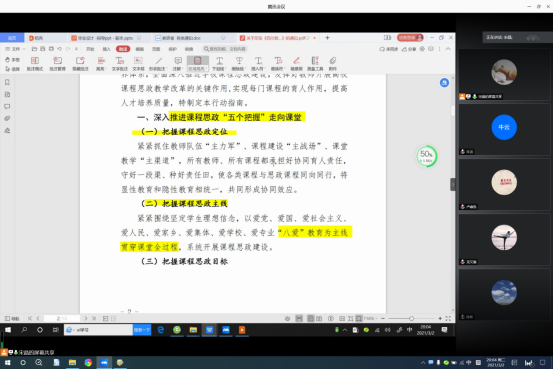553x369 pixels.
Task: Select the 文本框 text box tool
Action: click(x=138, y=63)
